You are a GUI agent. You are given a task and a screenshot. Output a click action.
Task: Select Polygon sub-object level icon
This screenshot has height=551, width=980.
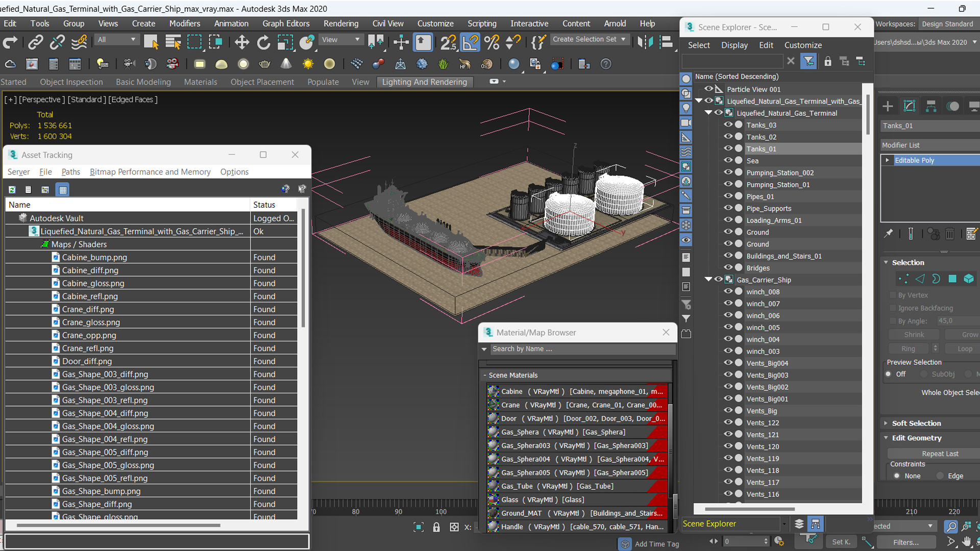point(952,279)
